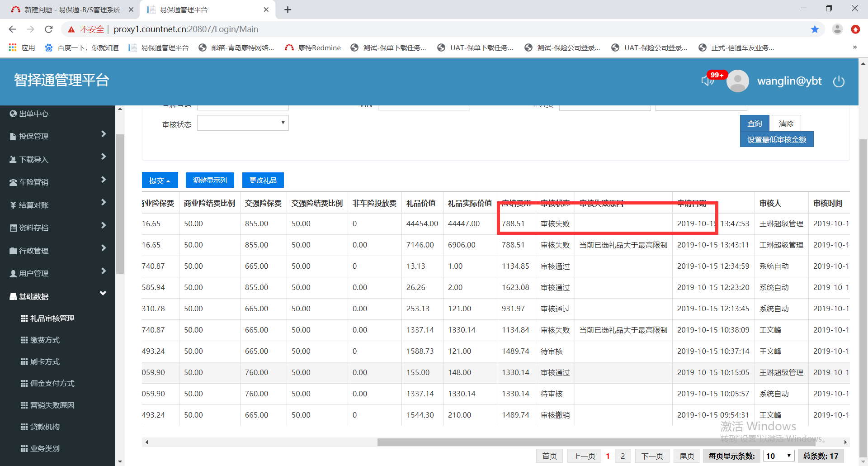Go to page 2 of results
The width and height of the screenshot is (868, 466).
pos(623,456)
